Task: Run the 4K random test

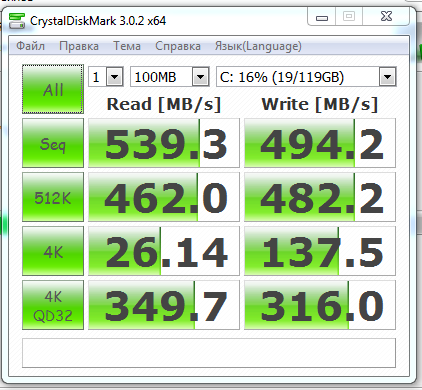Action: (x=53, y=251)
